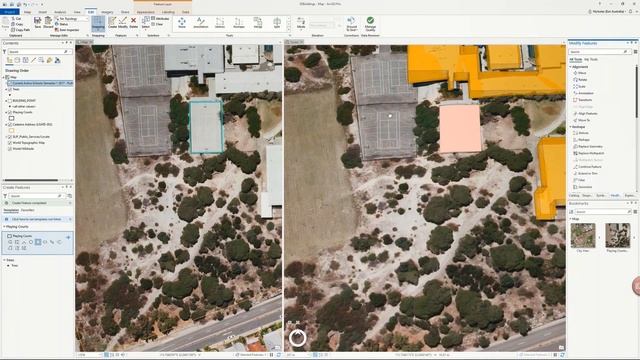The image size is (640, 360).
Task: Switch to My Tools tab in Modify Features
Action: point(591,60)
